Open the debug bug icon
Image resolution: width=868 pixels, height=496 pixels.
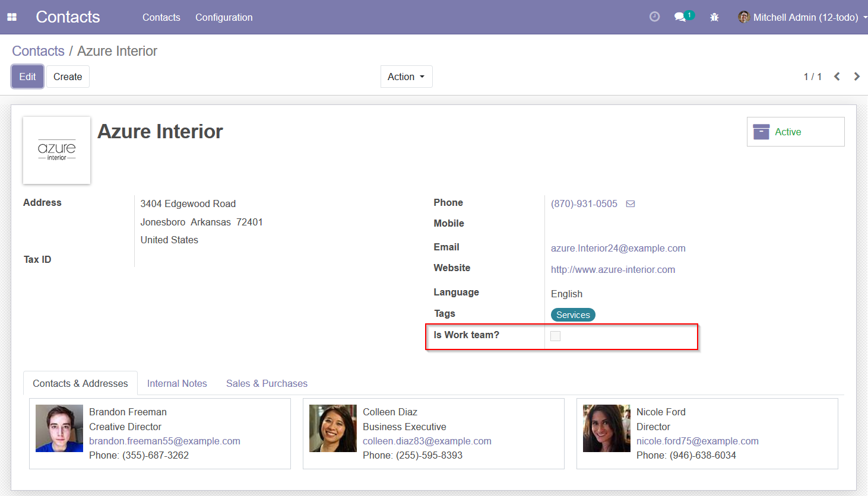(x=714, y=17)
